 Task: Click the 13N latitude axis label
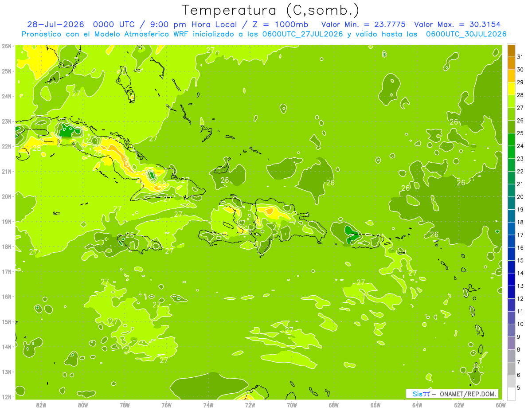tap(6, 372)
